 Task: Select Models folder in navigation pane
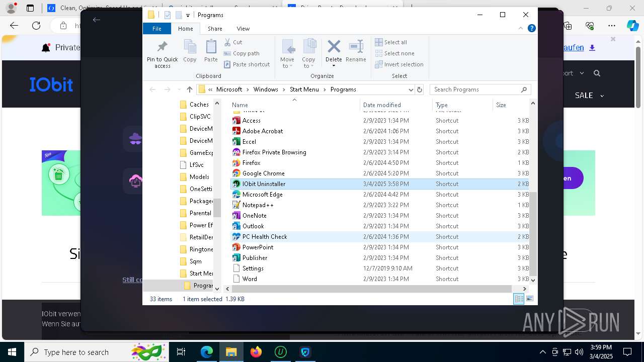tap(195, 177)
